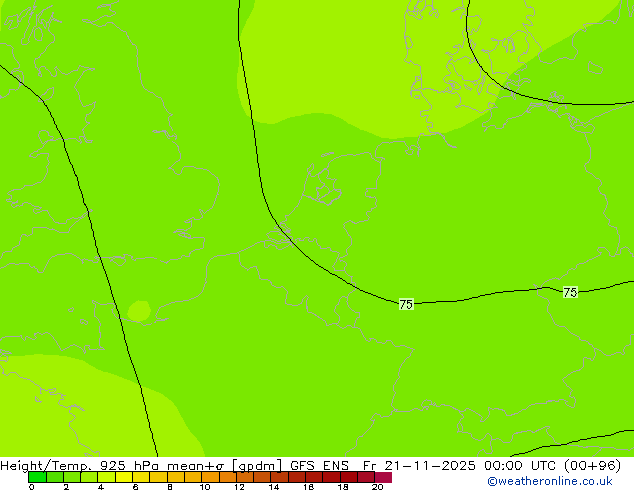The image size is (634, 490).
Task: Click the '925 hPa' level text
Action: tap(129, 465)
